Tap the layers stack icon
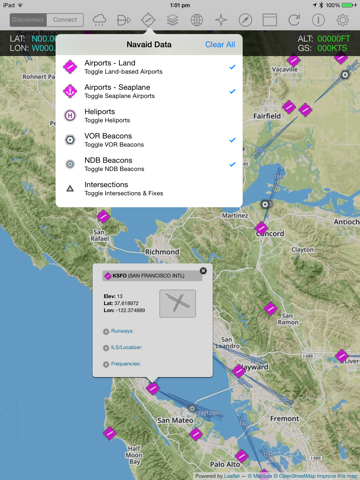 (x=172, y=20)
